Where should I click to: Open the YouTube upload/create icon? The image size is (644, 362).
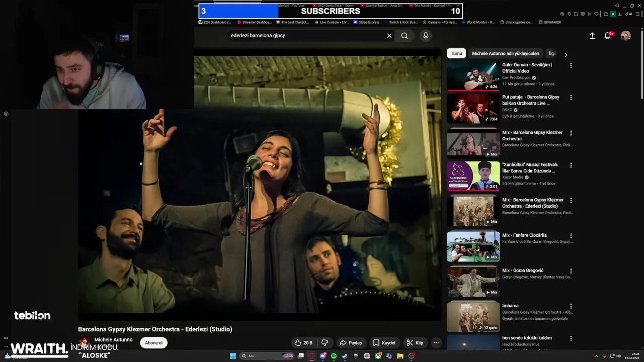click(592, 36)
